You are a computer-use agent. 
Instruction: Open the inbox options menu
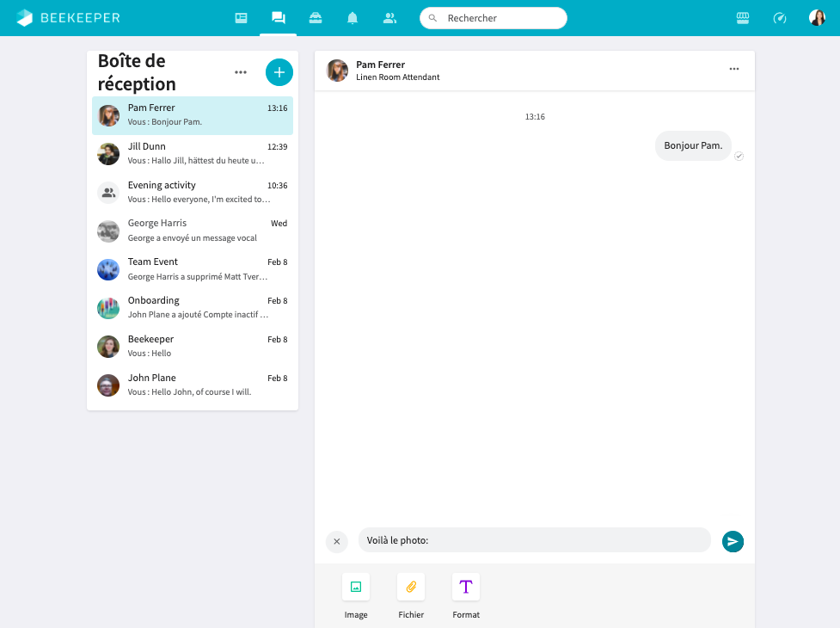pos(240,72)
